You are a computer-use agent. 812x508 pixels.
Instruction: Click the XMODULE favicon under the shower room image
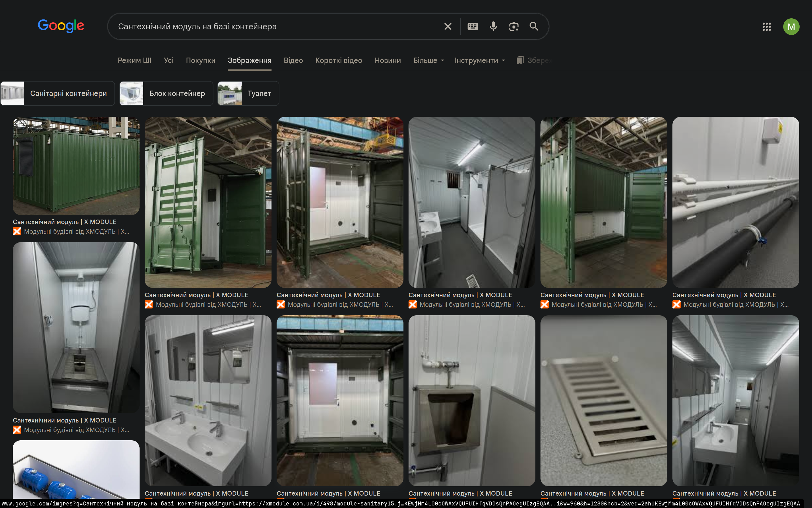(x=413, y=305)
